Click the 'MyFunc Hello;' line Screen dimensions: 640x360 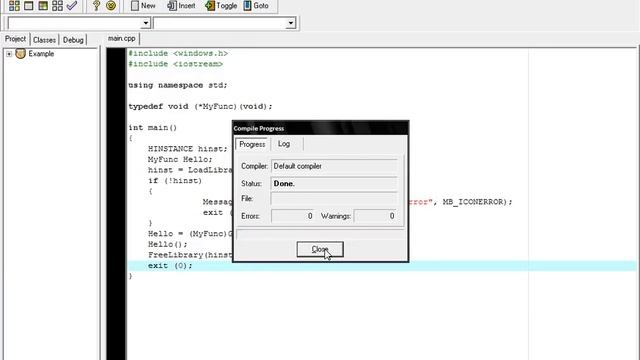click(x=180, y=160)
